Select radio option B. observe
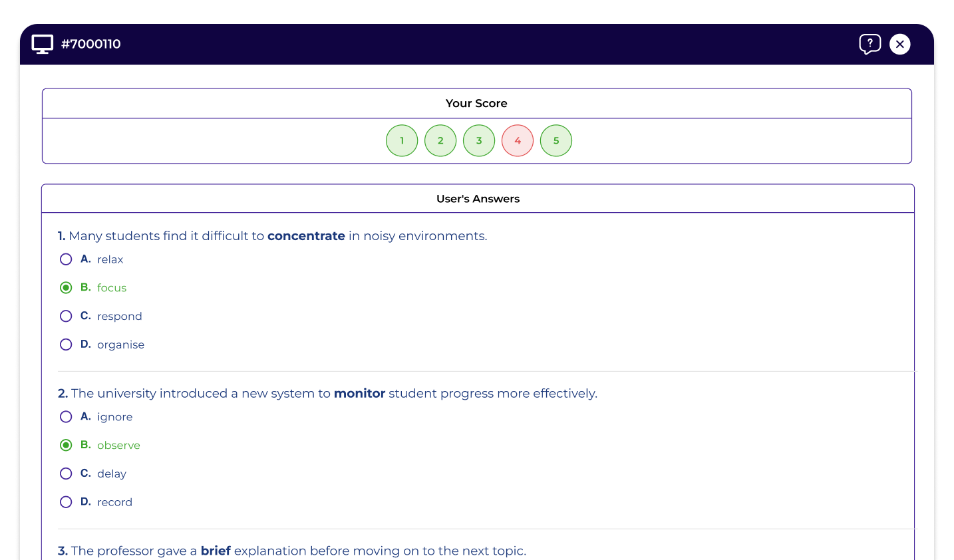The height and width of the screenshot is (560, 954). pyautogui.click(x=66, y=445)
